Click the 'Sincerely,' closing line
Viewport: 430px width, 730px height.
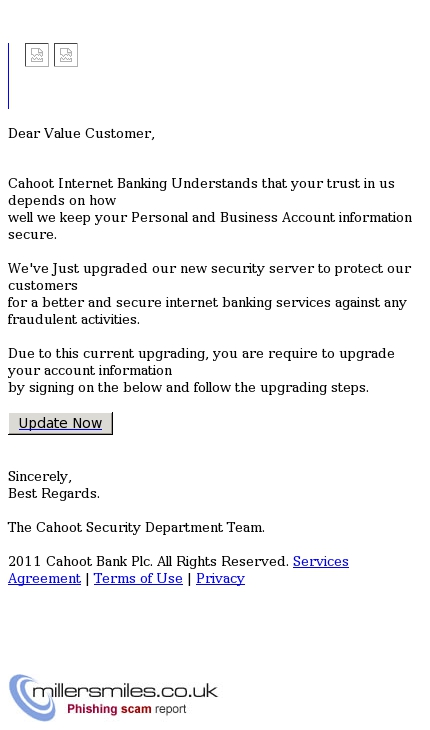click(x=40, y=477)
